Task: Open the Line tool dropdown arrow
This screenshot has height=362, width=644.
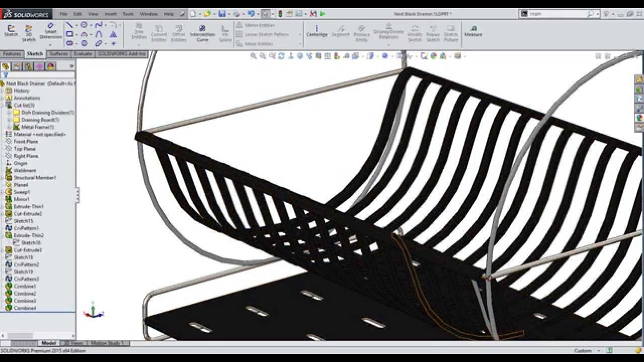Action: [76, 25]
